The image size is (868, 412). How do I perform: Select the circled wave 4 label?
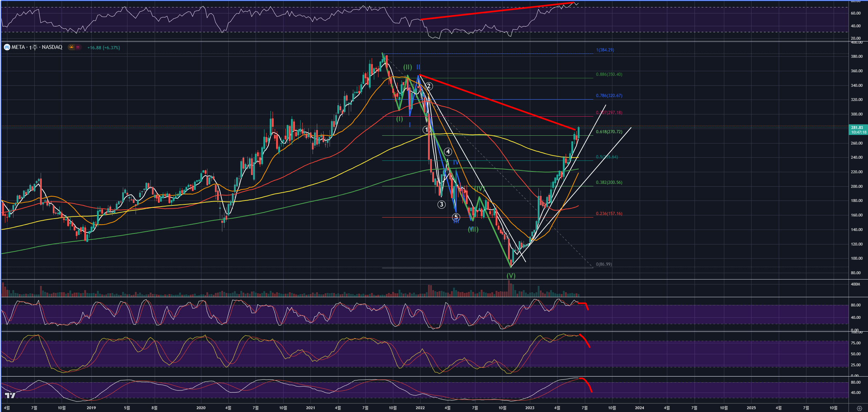coord(448,152)
